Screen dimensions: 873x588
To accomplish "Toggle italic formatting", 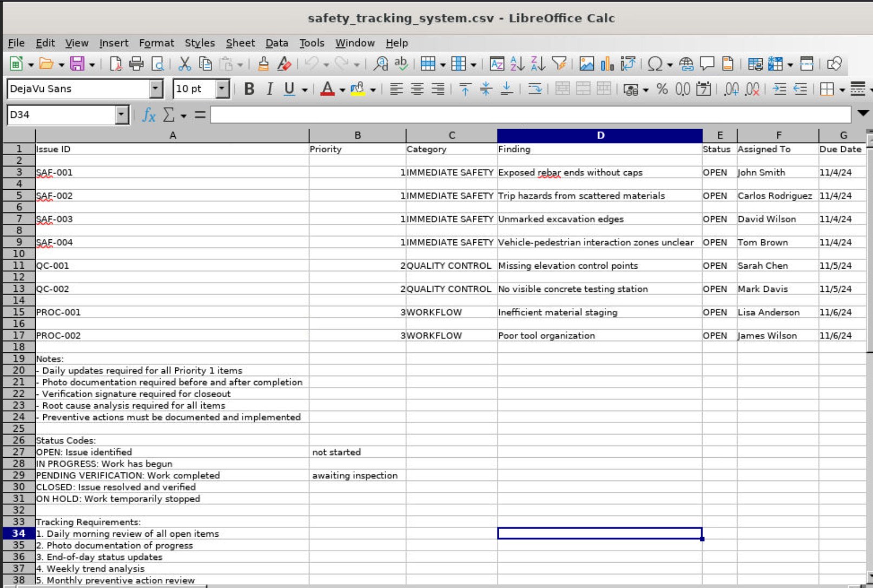I will 269,89.
